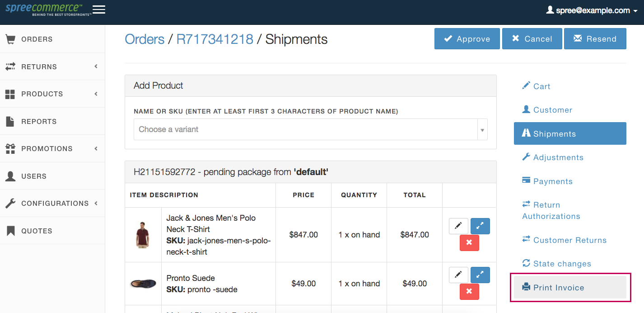Click the red remove icon for Pronto Suede
Image resolution: width=644 pixels, height=313 pixels.
click(469, 292)
